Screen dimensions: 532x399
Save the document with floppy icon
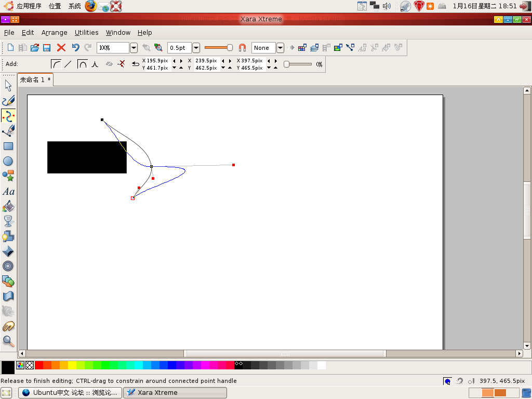(x=47, y=47)
